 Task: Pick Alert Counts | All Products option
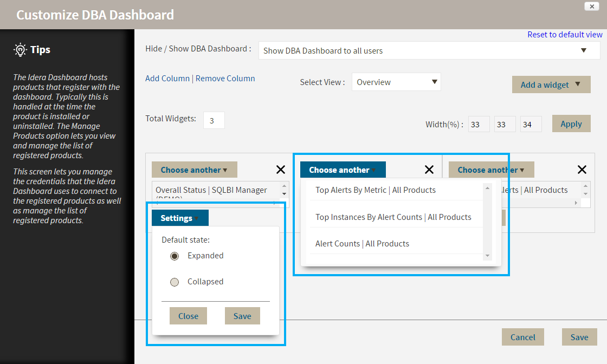click(x=362, y=244)
